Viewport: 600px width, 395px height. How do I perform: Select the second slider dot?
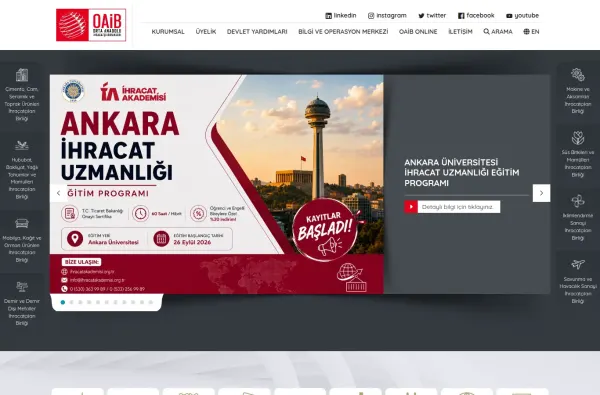point(72,302)
